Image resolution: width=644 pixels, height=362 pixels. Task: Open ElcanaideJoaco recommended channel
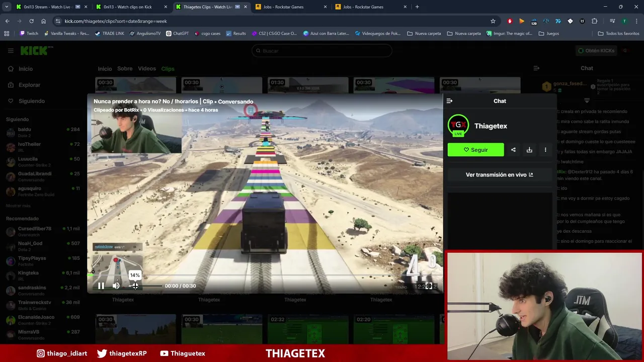click(43, 320)
